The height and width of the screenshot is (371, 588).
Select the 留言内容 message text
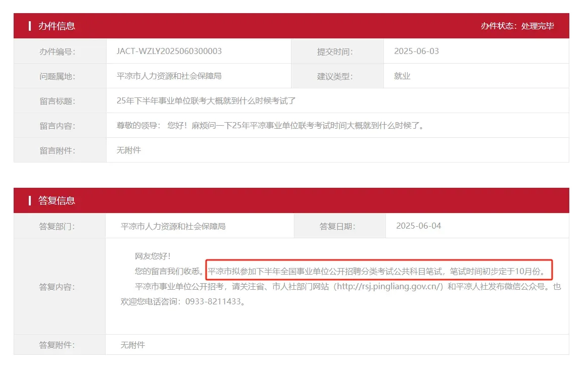tap(270, 125)
